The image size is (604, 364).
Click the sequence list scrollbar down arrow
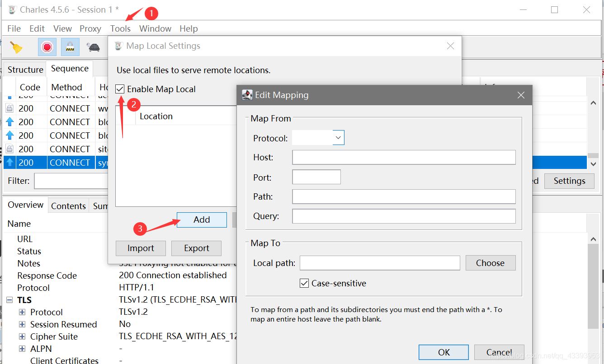pyautogui.click(x=593, y=164)
